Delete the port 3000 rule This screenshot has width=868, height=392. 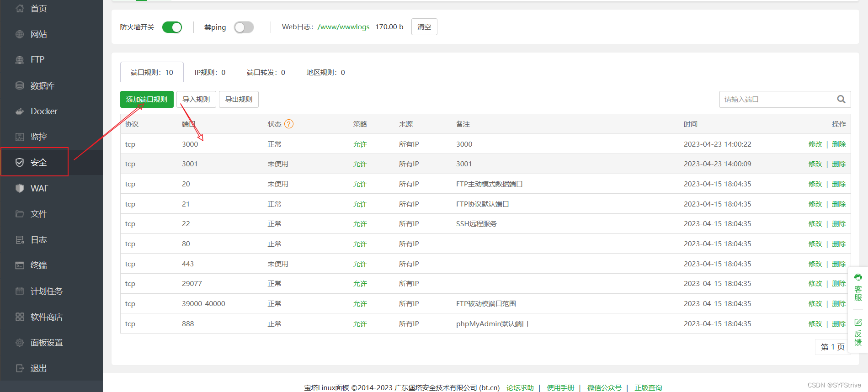(839, 144)
